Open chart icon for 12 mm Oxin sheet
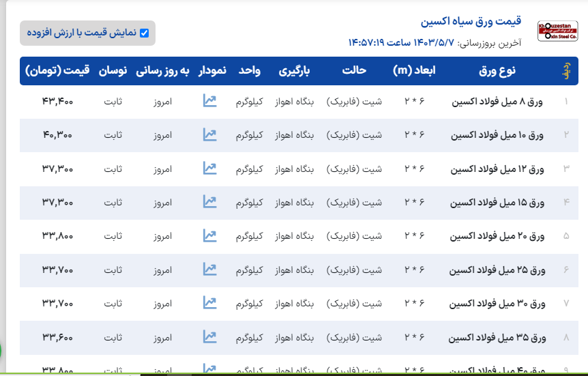The image size is (588, 376). click(x=209, y=168)
